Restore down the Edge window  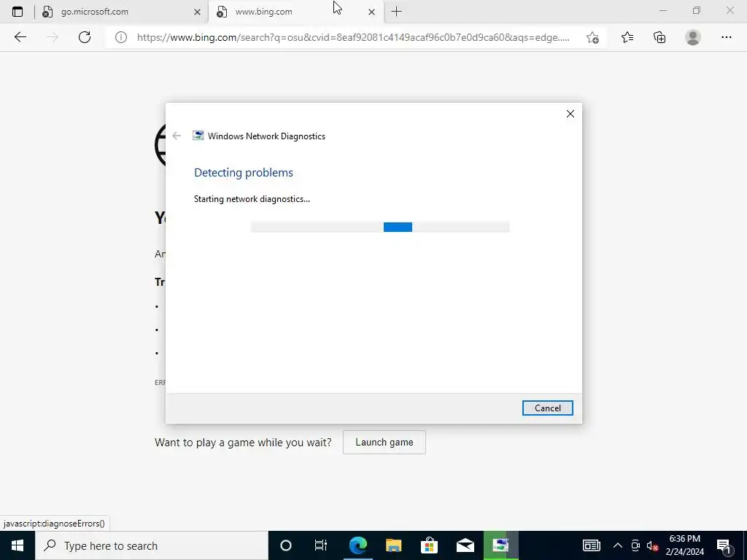697,10
